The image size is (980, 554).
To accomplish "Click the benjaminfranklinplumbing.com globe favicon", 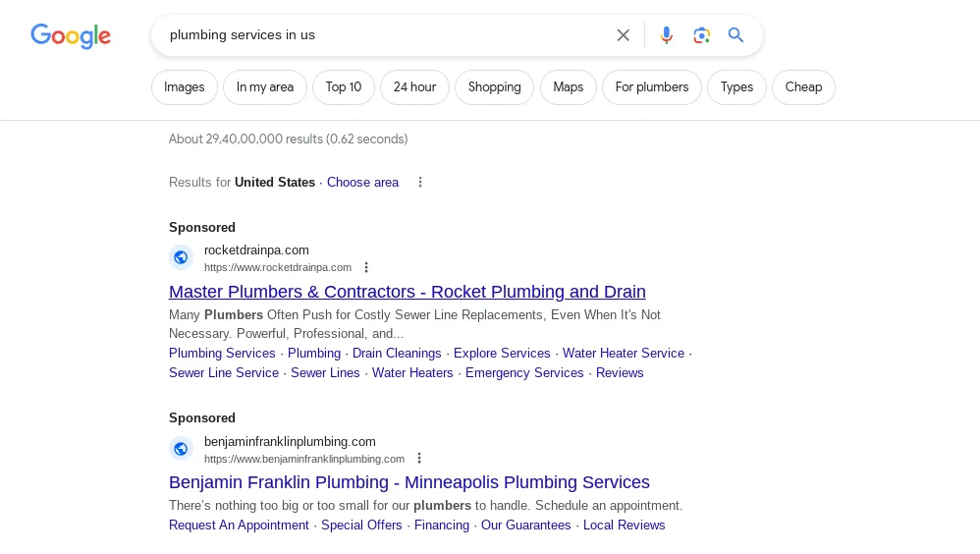I will [x=181, y=448].
